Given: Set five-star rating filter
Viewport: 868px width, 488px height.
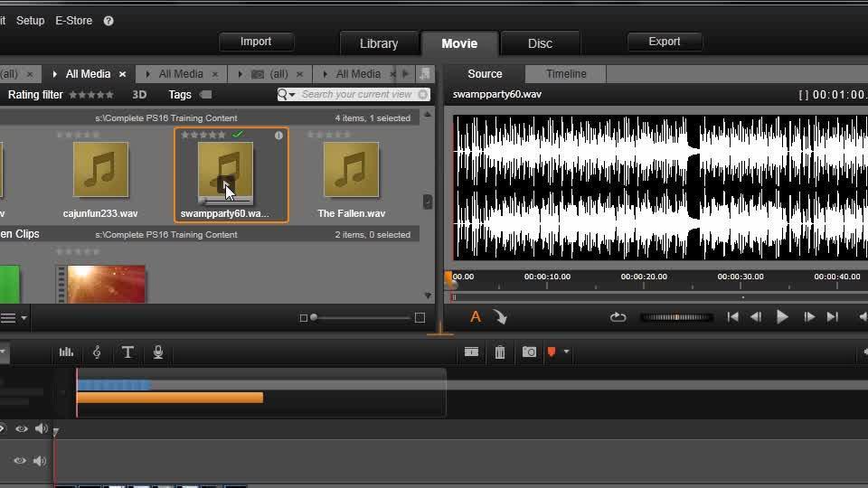Looking at the screenshot, I should [91, 95].
